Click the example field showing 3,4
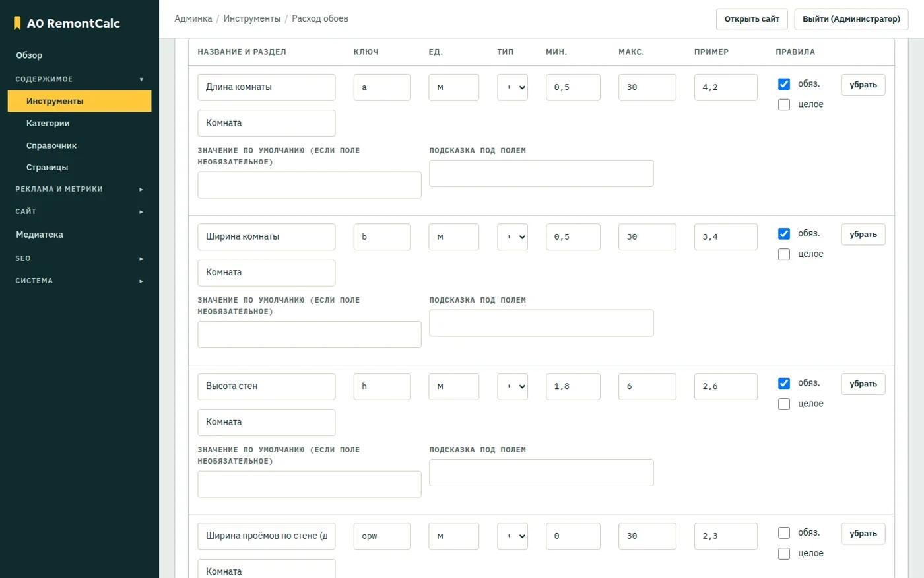This screenshot has width=924, height=578. click(726, 237)
